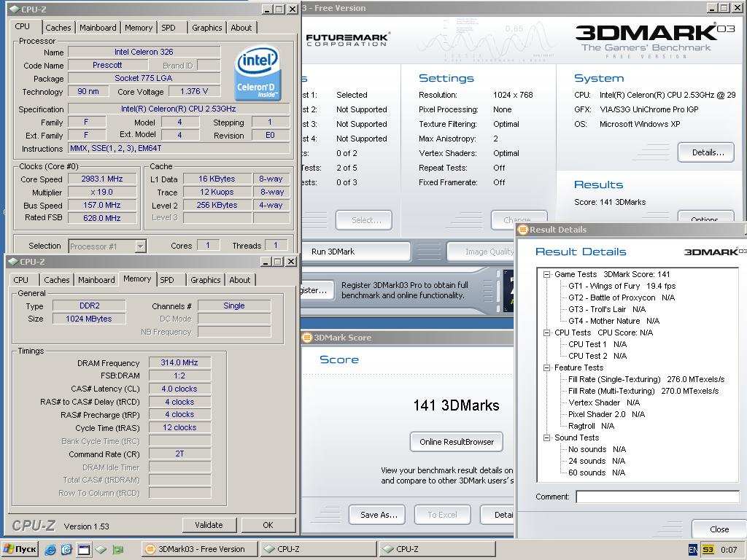The width and height of the screenshot is (747, 560).
Task: Collapse the Feature Tests tree node
Action: tap(547, 367)
